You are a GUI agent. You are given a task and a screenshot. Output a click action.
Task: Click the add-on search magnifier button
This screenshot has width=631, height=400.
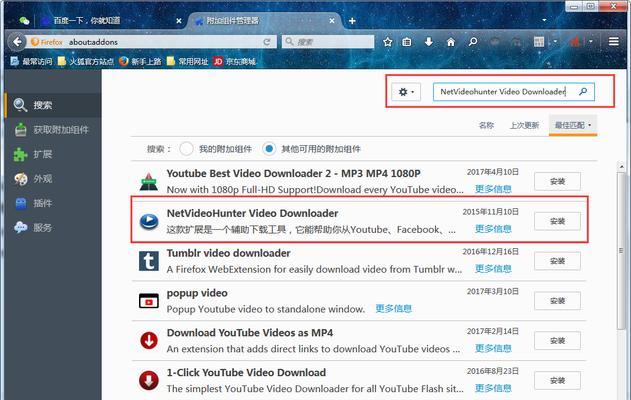click(x=583, y=92)
